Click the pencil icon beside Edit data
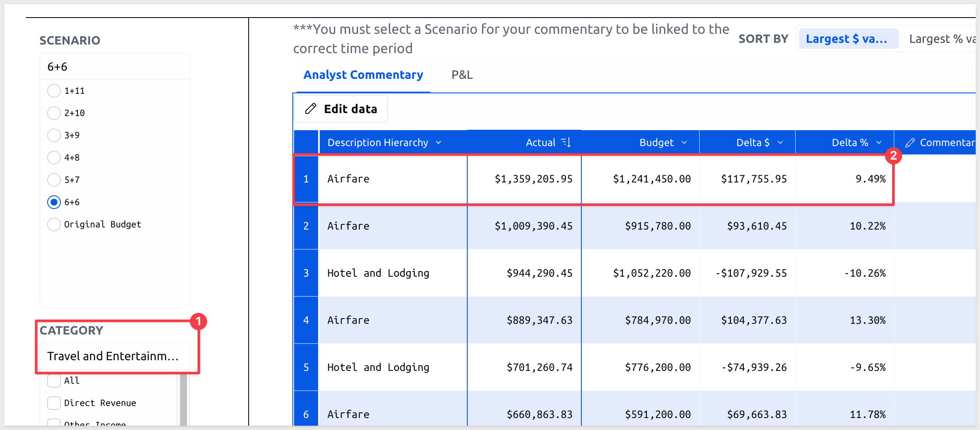Viewport: 980px width, 430px height. coord(310,109)
